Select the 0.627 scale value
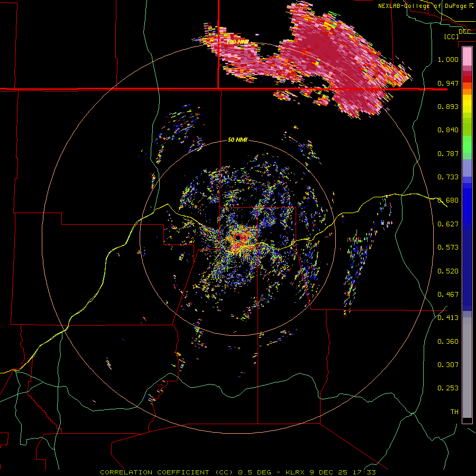This screenshot has width=476, height=476. pyautogui.click(x=448, y=224)
